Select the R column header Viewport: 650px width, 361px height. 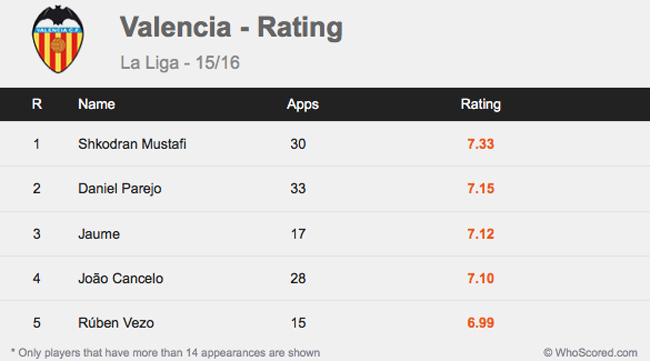coord(37,104)
